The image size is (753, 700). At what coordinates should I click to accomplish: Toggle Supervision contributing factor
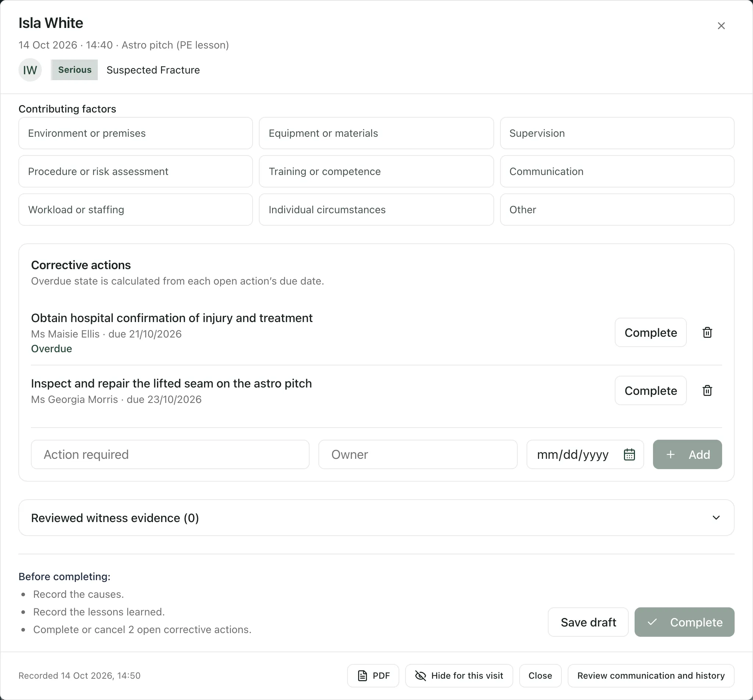click(x=617, y=133)
